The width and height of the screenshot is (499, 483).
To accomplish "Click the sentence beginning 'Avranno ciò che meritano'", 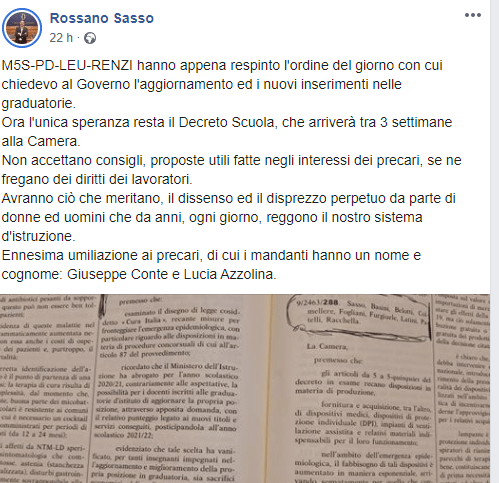I will (228, 198).
